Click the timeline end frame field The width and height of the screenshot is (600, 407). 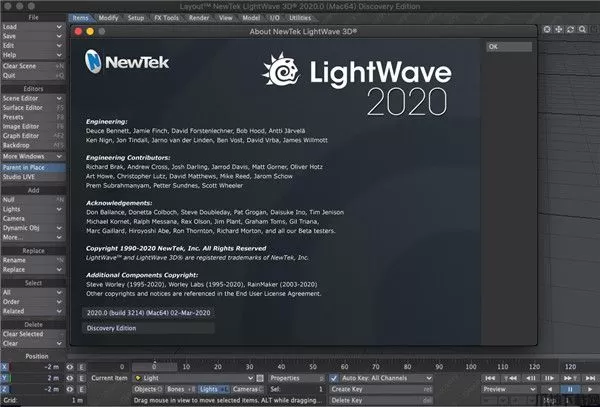click(x=579, y=367)
